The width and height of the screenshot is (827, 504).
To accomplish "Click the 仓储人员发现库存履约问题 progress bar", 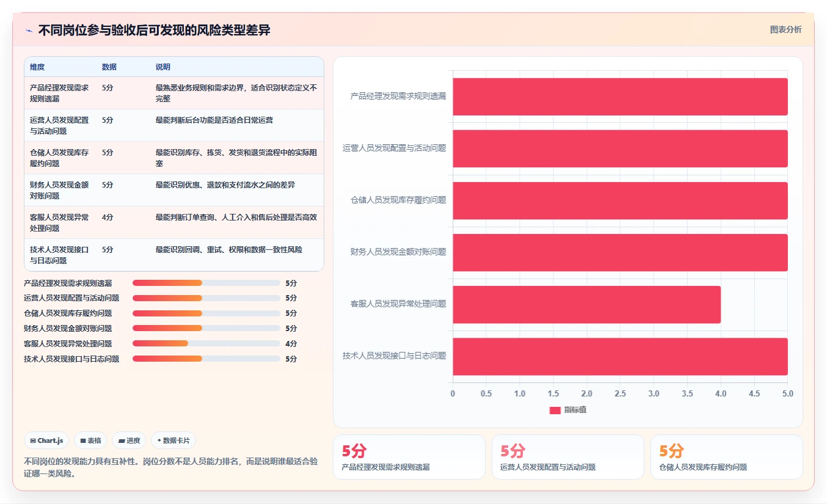I will [206, 313].
